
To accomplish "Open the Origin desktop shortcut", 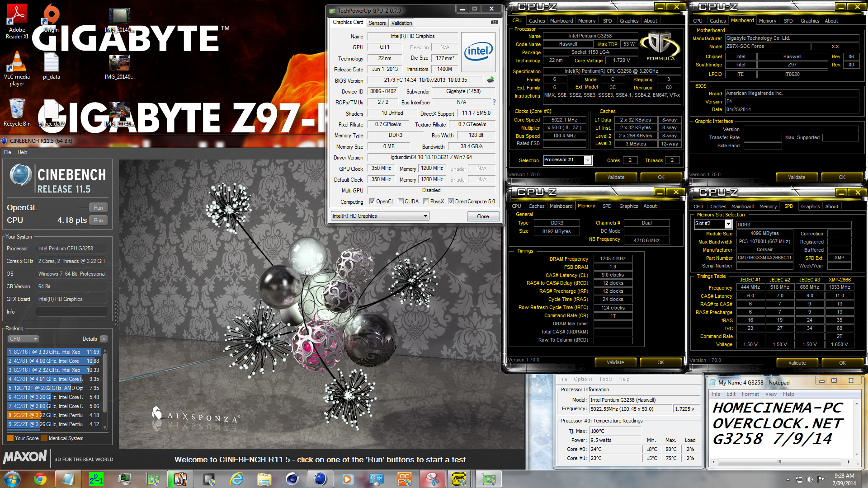I will point(51,18).
